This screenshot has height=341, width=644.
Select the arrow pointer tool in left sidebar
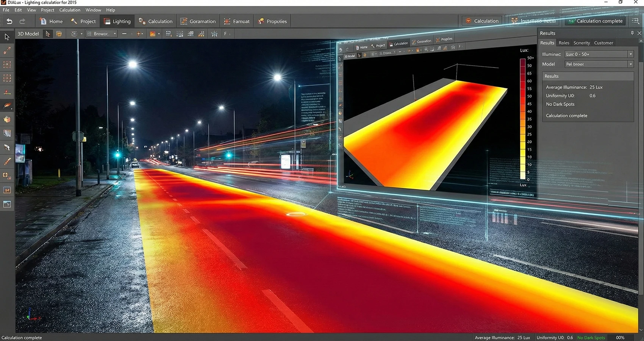coord(7,37)
